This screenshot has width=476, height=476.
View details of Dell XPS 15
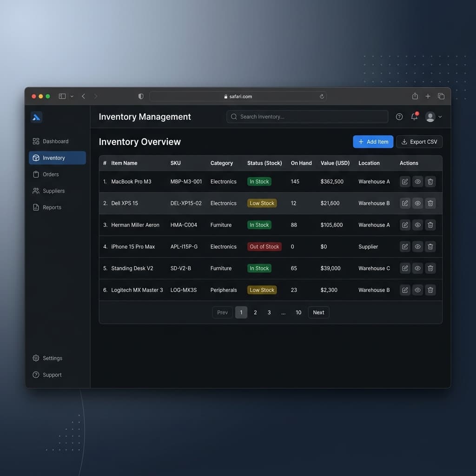(417, 203)
